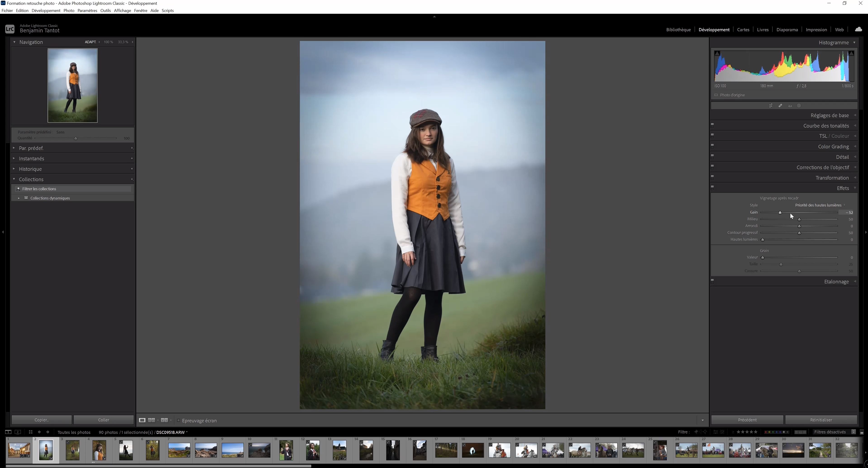This screenshot has height=468, width=868.
Task: Click the Copier... button
Action: click(41, 420)
